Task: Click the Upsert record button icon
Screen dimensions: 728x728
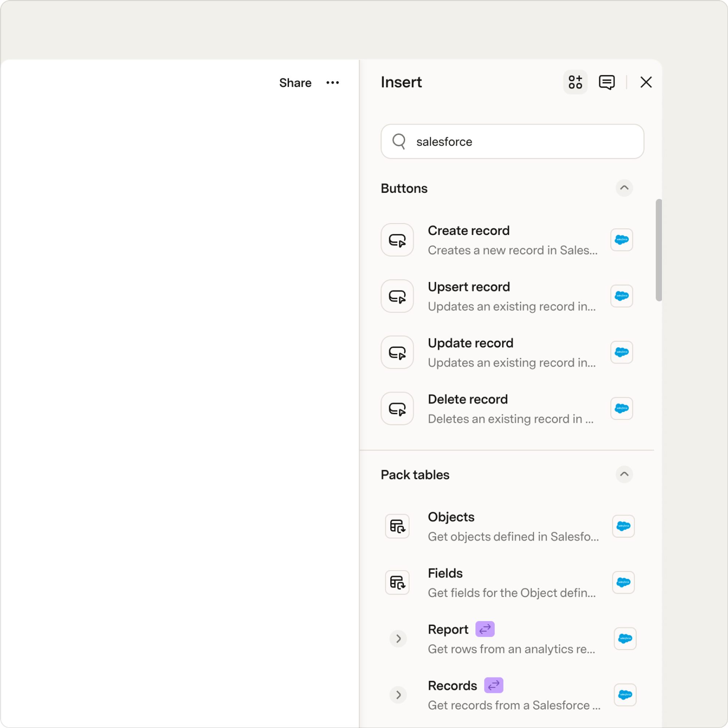Action: [x=397, y=296]
